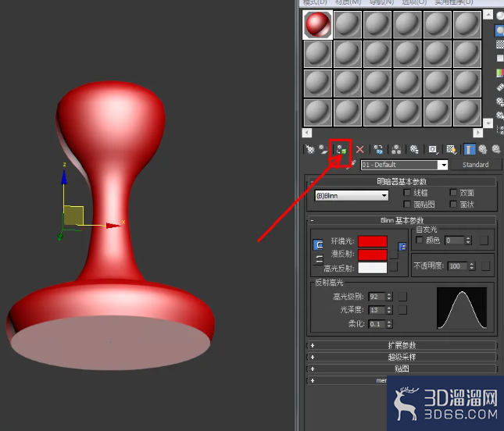The height and width of the screenshot is (431, 504).
Task: Toggle the Show End Result icon
Action: coord(469,149)
